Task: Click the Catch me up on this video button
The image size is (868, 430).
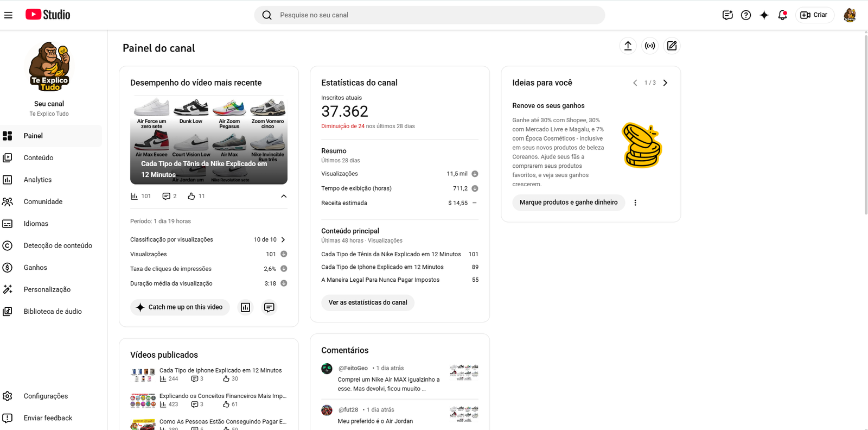Action: [180, 307]
